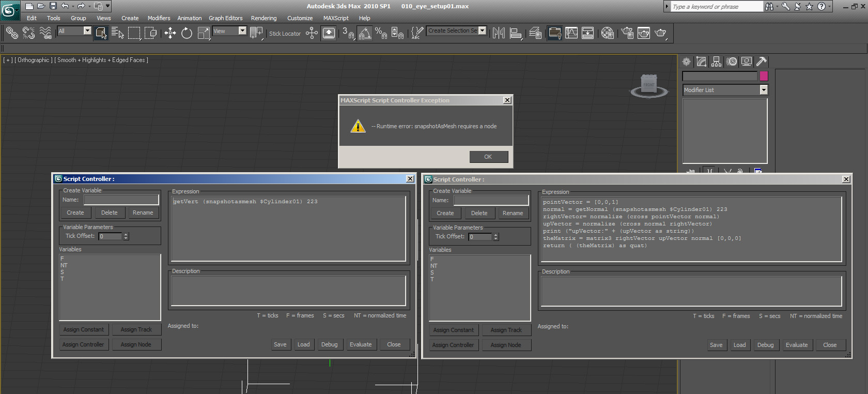Screen dimensions: 868x394
Task: Open the Rendering menu
Action: [263, 18]
